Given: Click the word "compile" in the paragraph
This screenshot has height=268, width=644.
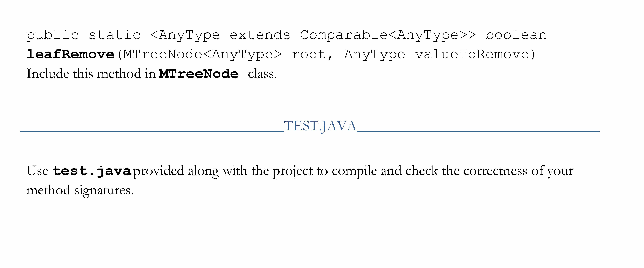Looking at the screenshot, I should pyautogui.click(x=354, y=171).
